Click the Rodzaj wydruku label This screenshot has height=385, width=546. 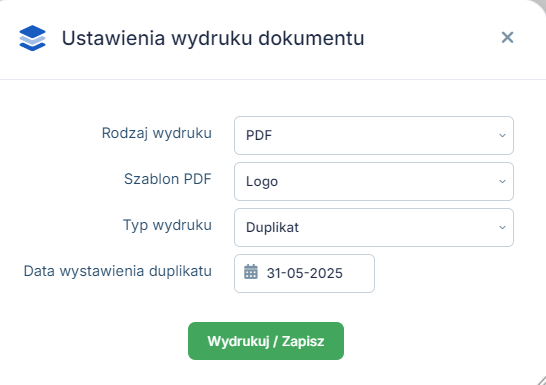point(157,133)
